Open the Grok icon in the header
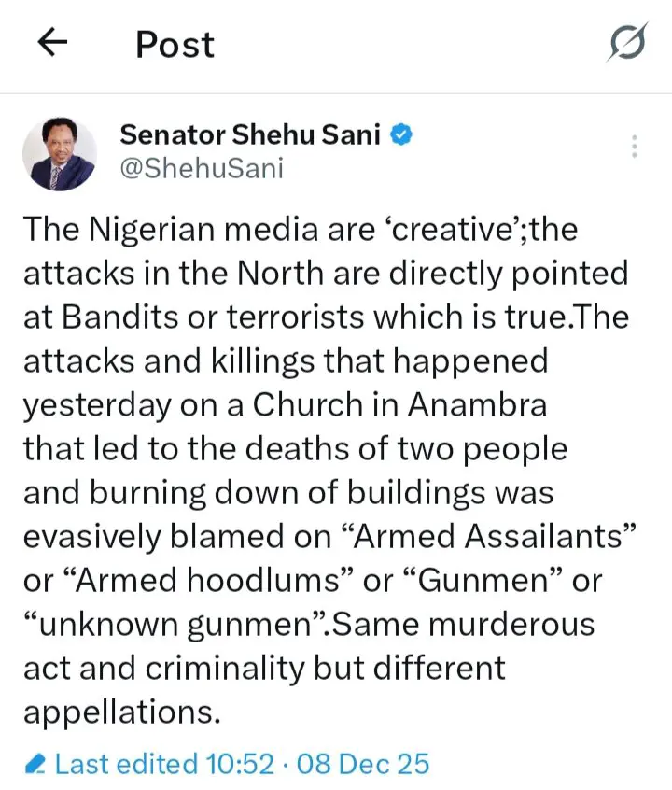 coord(626,44)
